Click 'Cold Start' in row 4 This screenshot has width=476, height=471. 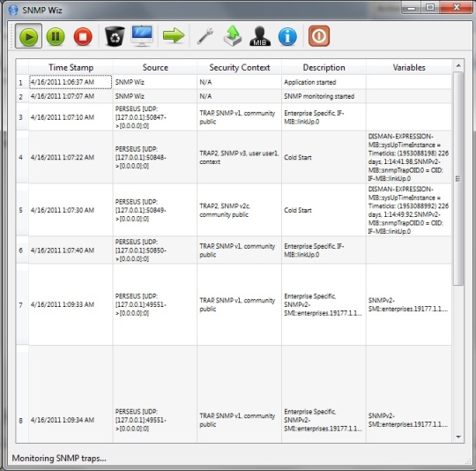click(x=324, y=157)
